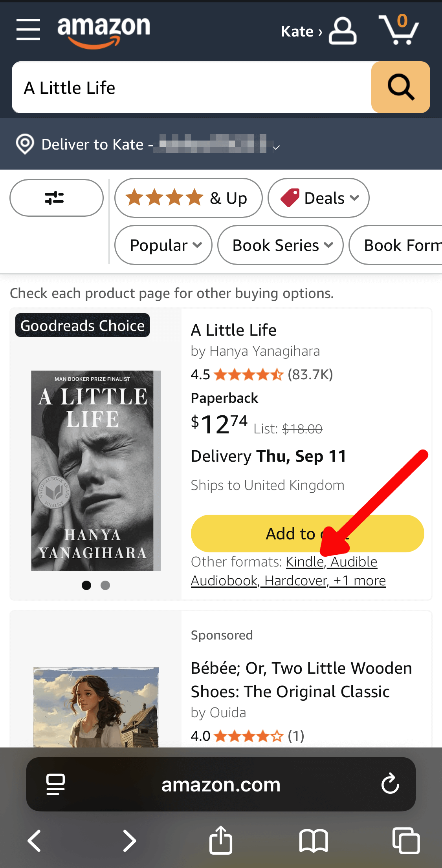Expand the Deliver to Kate address selector
The image size is (442, 868).
point(149,144)
